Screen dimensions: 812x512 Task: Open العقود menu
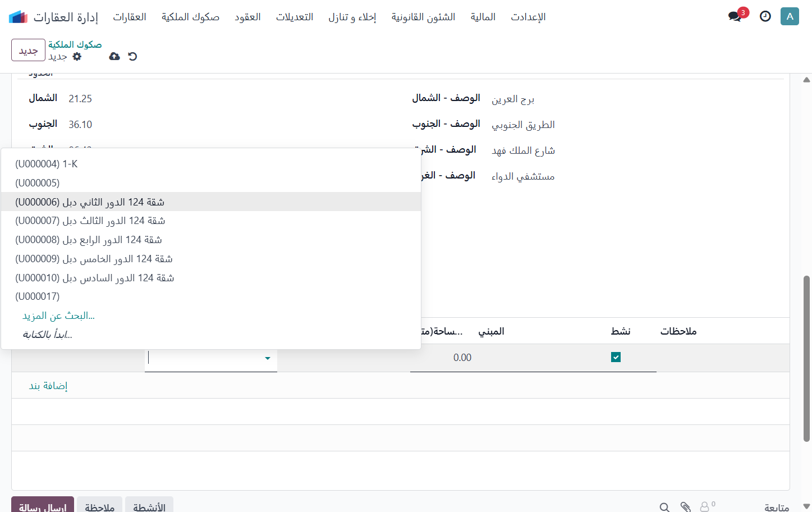click(x=247, y=17)
